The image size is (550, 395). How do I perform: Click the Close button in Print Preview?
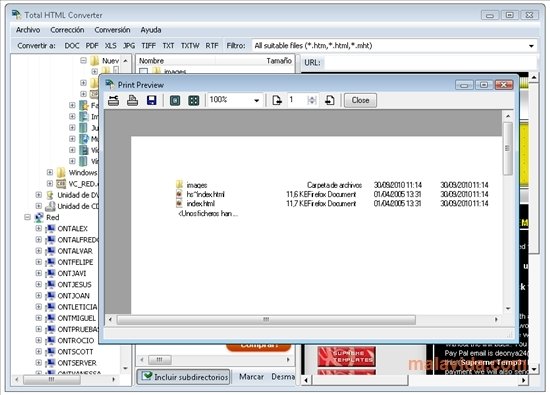coord(360,100)
